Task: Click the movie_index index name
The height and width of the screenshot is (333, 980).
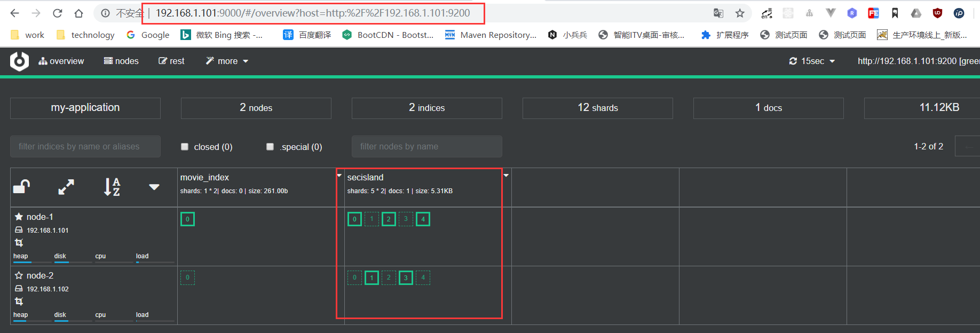Action: tap(204, 177)
